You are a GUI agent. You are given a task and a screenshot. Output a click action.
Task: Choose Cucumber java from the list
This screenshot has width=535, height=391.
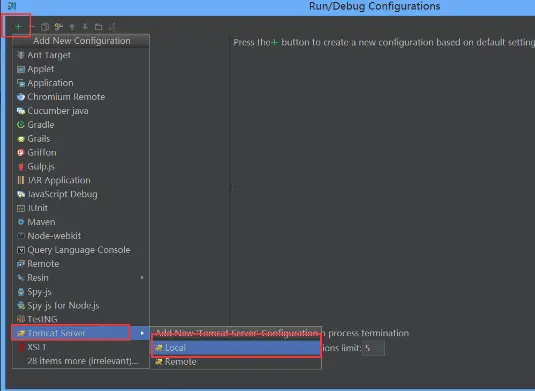[x=81, y=111]
